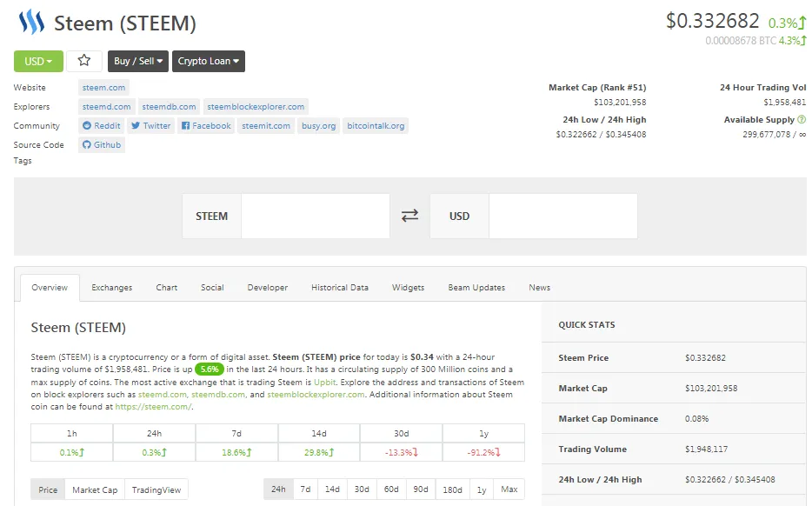Select the 30d chart range button
The width and height of the screenshot is (812, 506).
(362, 489)
